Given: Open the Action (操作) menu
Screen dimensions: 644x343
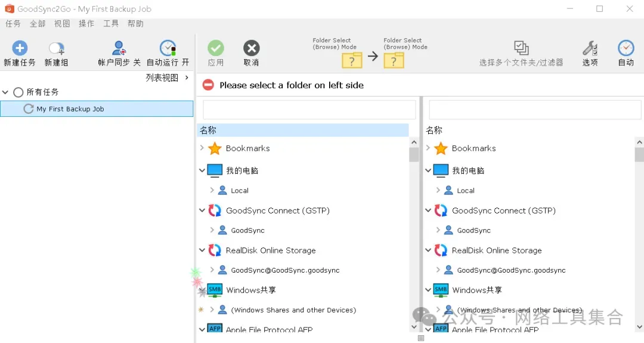Looking at the screenshot, I should coord(86,23).
